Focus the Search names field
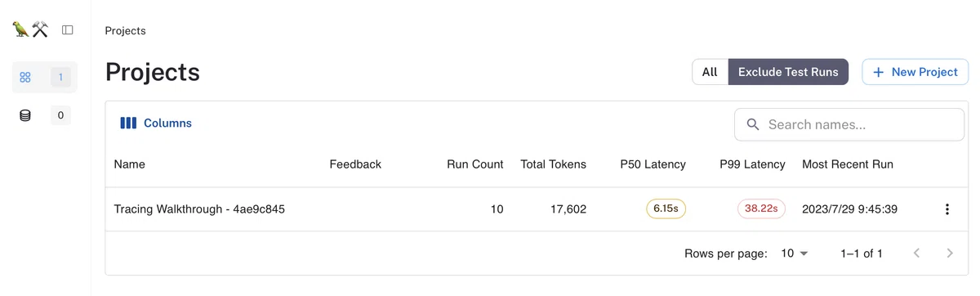The height and width of the screenshot is (296, 980). [x=849, y=125]
